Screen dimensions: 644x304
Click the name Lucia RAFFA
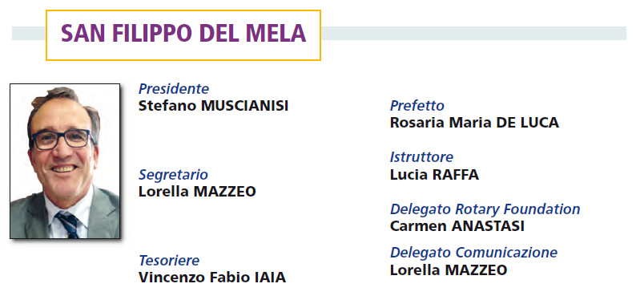point(434,175)
